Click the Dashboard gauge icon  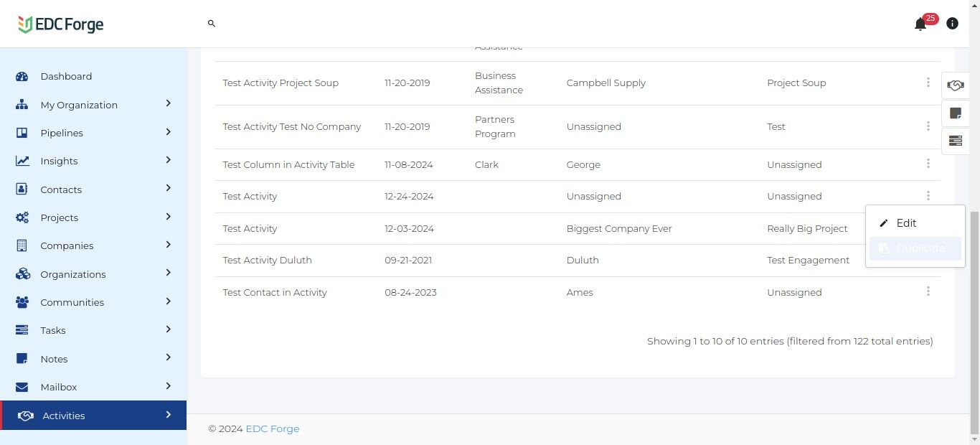[x=22, y=77]
